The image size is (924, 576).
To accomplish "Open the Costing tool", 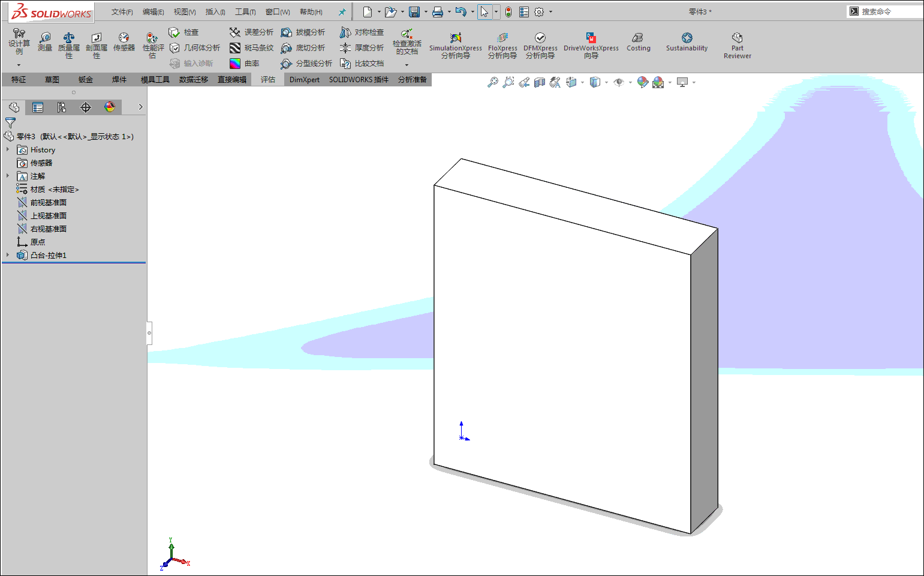I will [x=639, y=42].
